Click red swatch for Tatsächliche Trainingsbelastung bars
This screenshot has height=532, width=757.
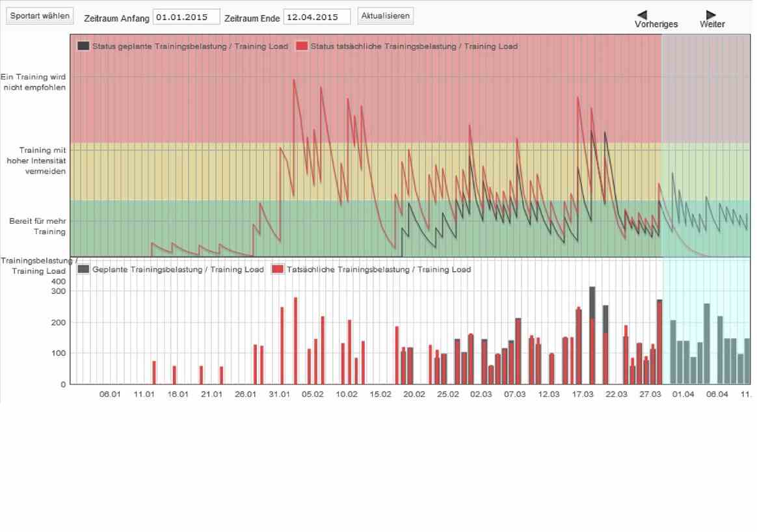point(278,269)
